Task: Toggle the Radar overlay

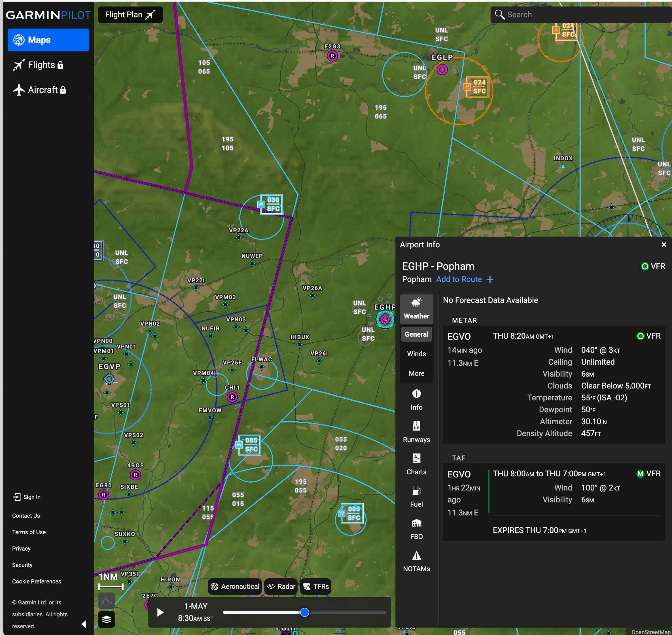Action: (281, 586)
